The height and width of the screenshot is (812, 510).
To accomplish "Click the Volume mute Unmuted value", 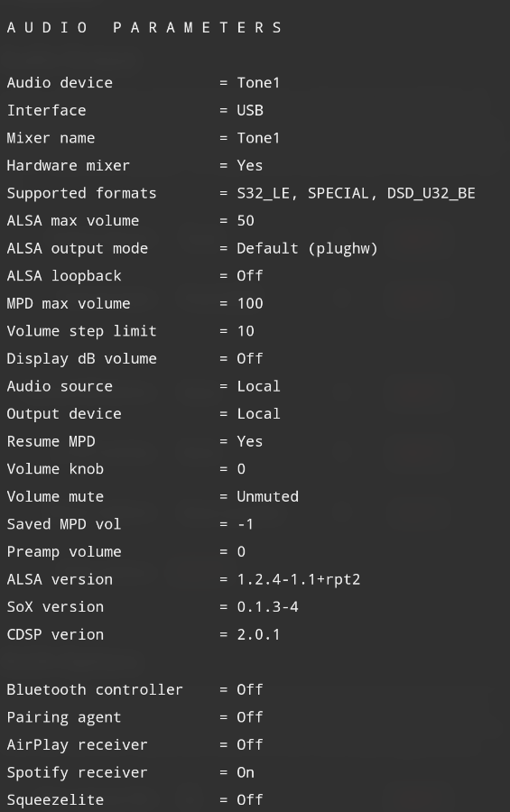I will (267, 496).
